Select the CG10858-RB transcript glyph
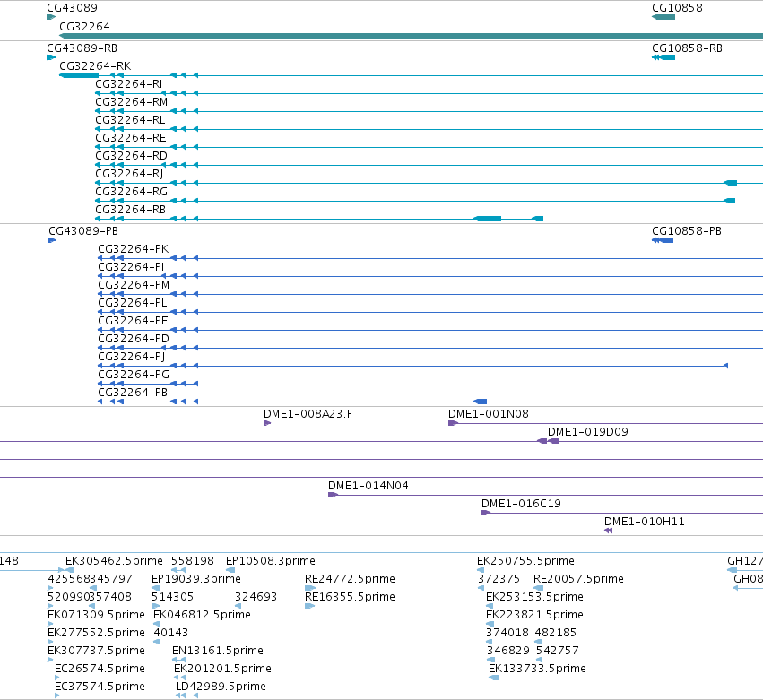763x700 pixels. pos(663,57)
